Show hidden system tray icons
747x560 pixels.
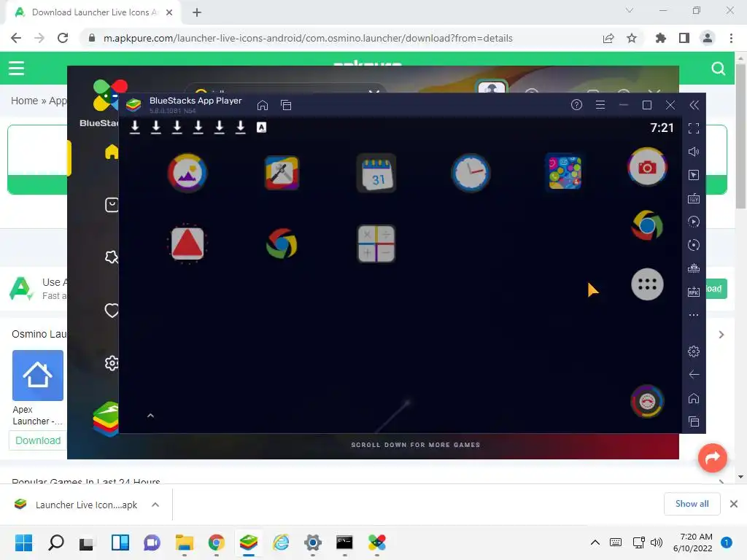tap(595, 542)
